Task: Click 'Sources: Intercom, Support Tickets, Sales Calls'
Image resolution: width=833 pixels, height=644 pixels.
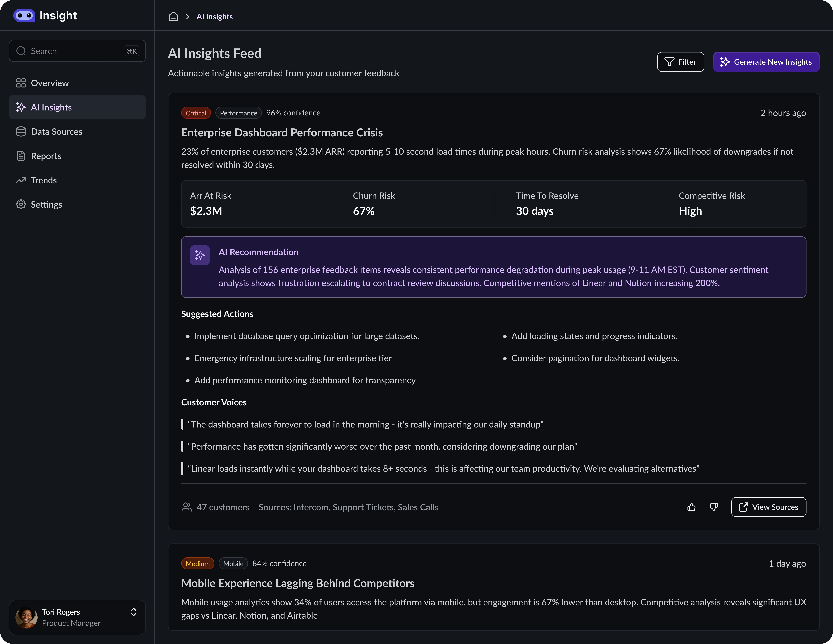Action: pyautogui.click(x=348, y=507)
